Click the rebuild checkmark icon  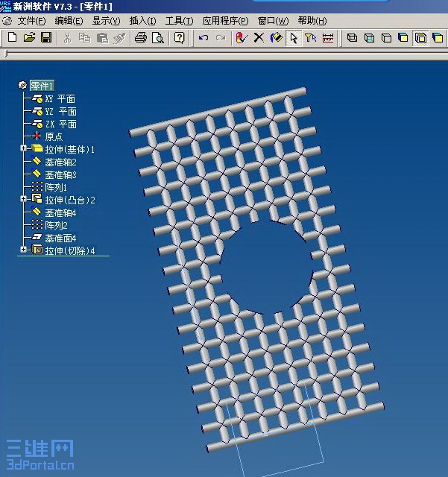(x=242, y=38)
